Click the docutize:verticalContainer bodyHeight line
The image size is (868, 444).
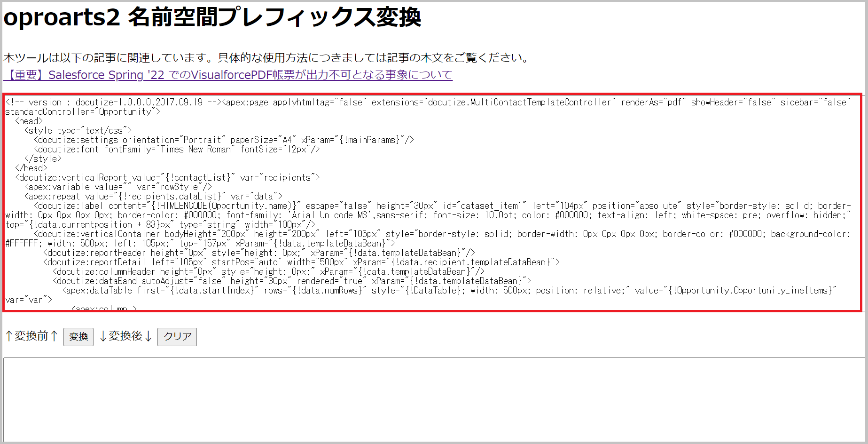tap(428, 238)
